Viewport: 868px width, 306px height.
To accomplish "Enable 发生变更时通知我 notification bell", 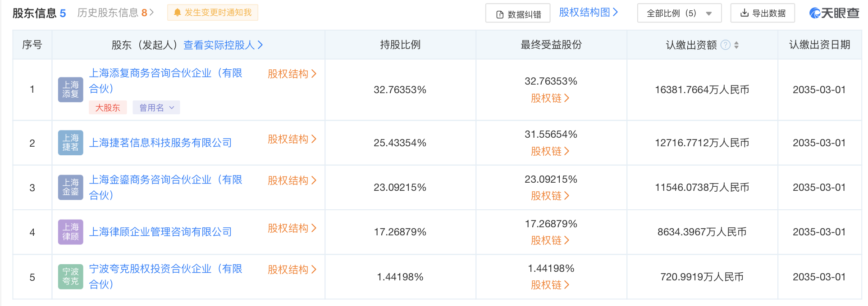I will (x=213, y=13).
